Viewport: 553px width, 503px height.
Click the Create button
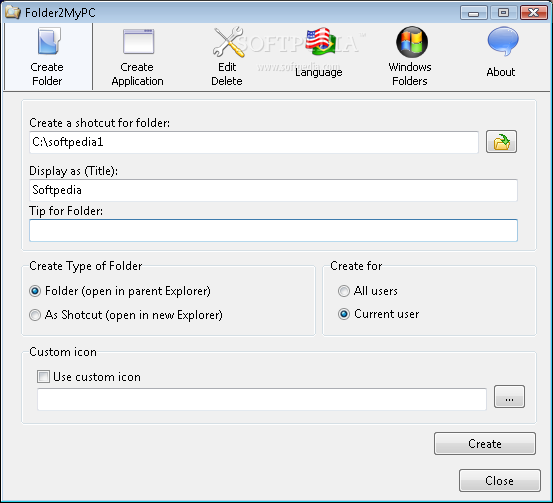tap(485, 443)
